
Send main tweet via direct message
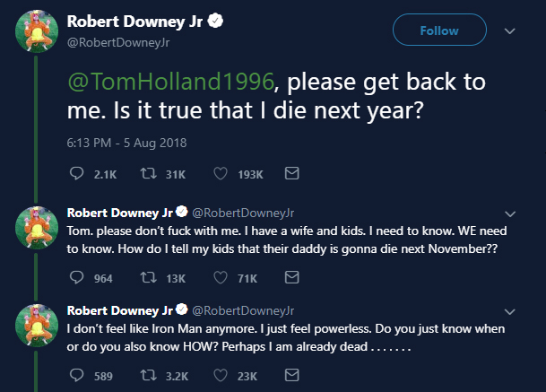290,172
